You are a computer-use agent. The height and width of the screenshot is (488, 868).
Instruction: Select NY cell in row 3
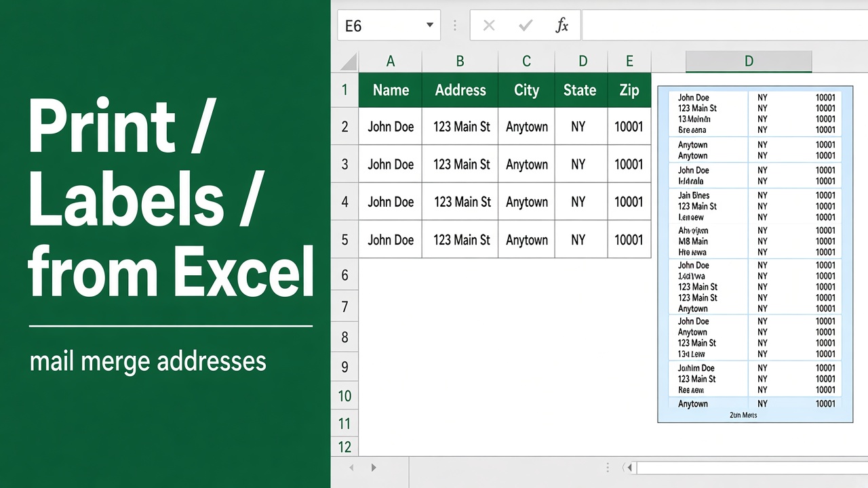[581, 164]
